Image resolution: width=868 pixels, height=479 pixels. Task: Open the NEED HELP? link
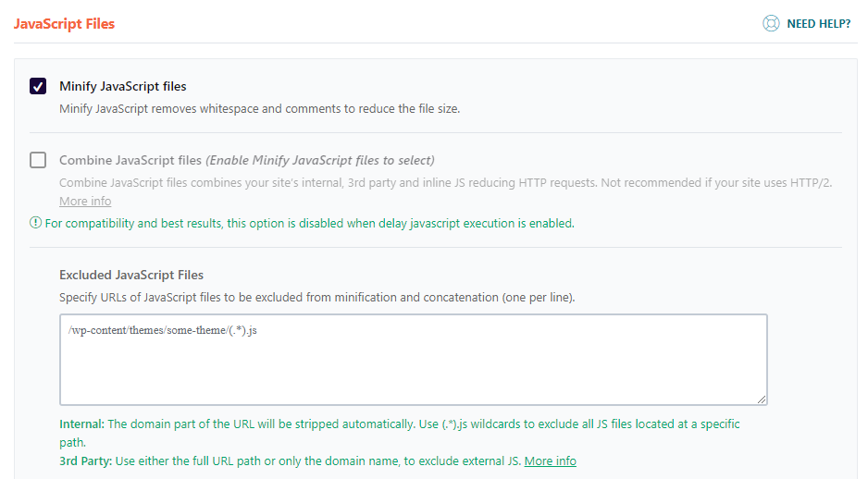coord(818,24)
